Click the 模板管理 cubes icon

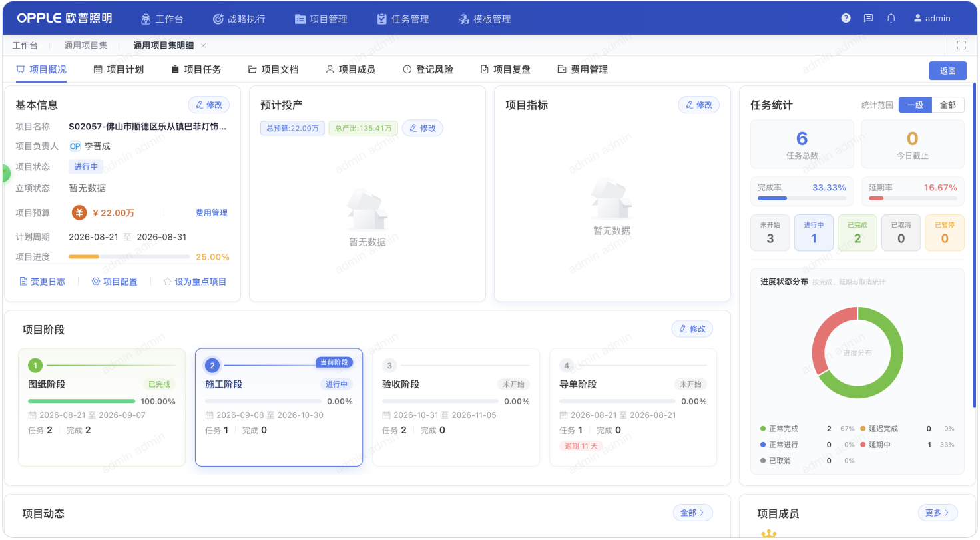464,19
